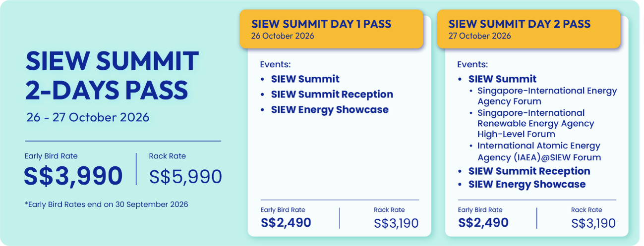Image resolution: width=644 pixels, height=246 pixels.
Task: Select the SIEW SUMMIT DAY 1 PASS header
Action: click(331, 29)
